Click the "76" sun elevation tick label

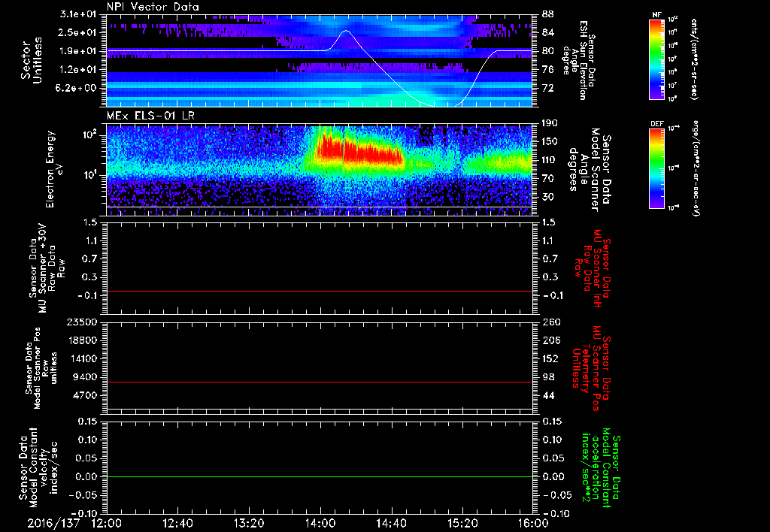(x=547, y=70)
